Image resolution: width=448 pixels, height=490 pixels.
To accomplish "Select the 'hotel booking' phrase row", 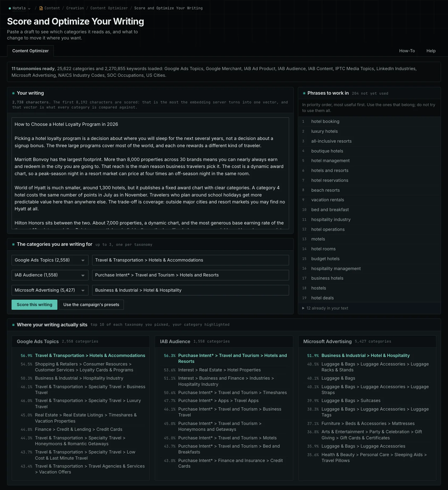I will (369, 122).
